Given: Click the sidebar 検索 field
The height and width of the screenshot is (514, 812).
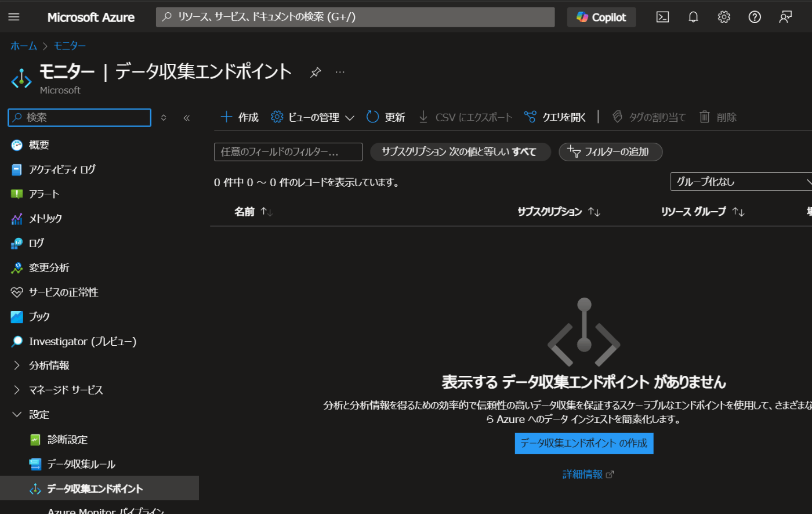Looking at the screenshot, I should (x=79, y=117).
